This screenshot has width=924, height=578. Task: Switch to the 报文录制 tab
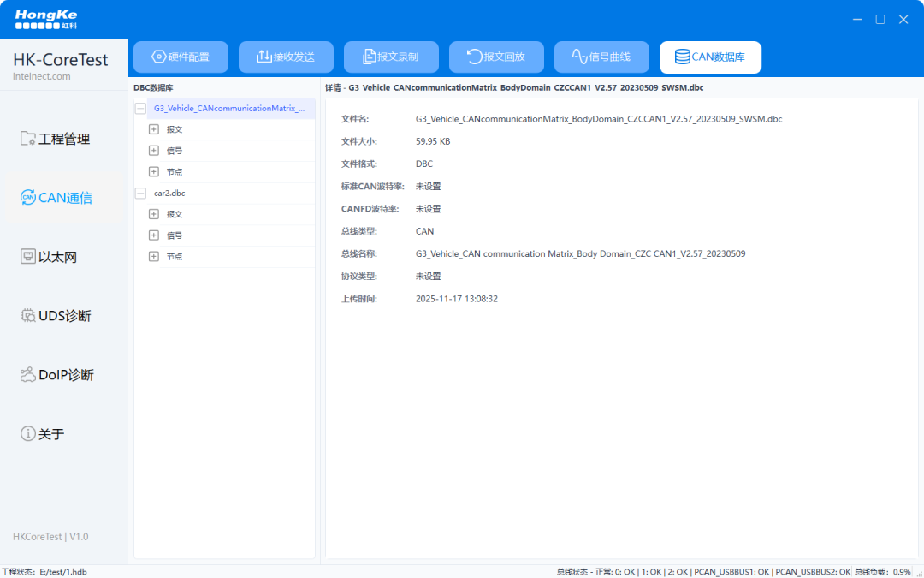pyautogui.click(x=391, y=57)
